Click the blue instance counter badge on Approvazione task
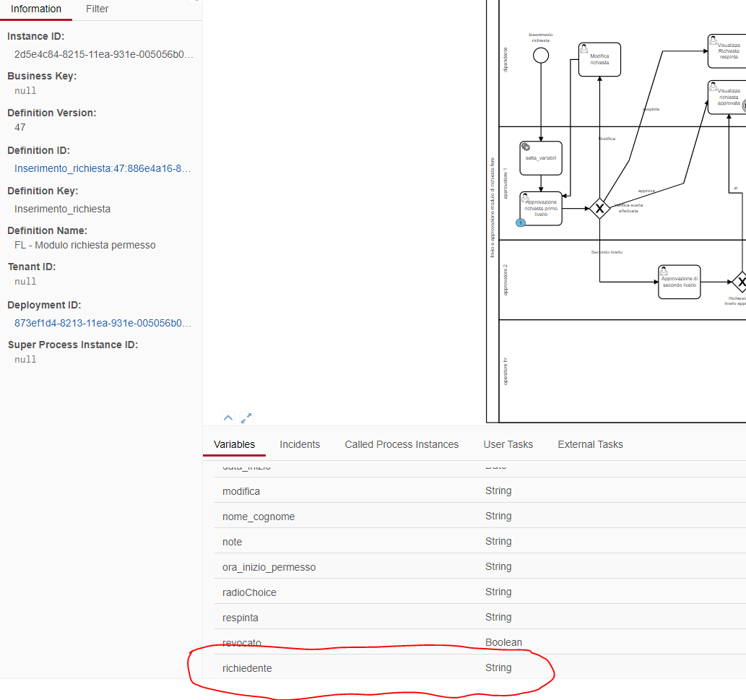Image resolution: width=746 pixels, height=700 pixels. coord(520,222)
